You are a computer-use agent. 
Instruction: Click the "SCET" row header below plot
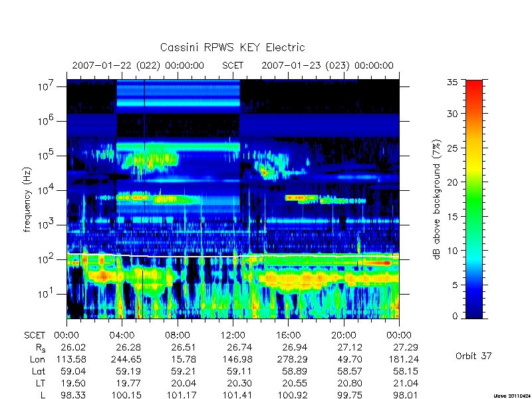tap(35, 336)
